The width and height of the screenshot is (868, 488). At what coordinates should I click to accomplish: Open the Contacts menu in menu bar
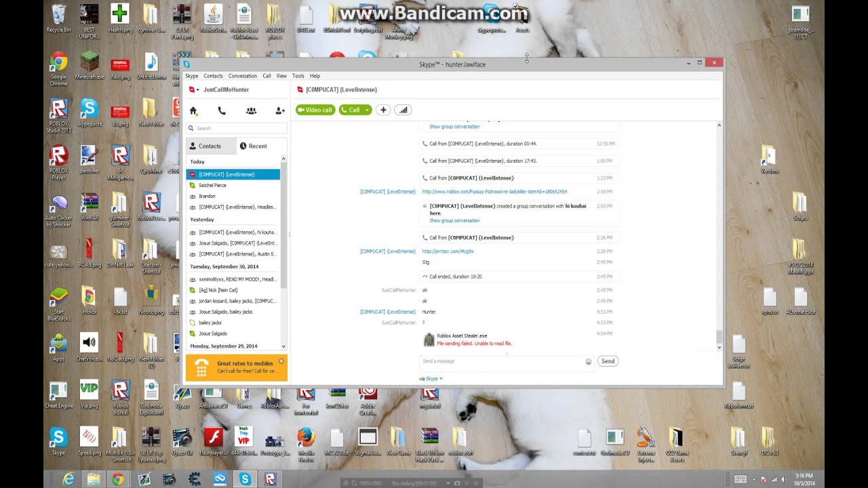[213, 76]
